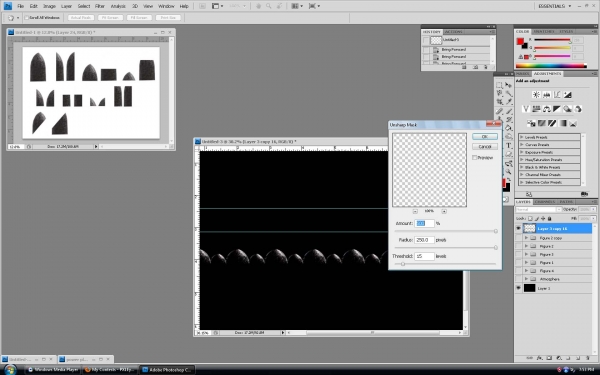This screenshot has width=600, height=375.
Task: Click the Amount slider handle
Action: tap(496, 231)
